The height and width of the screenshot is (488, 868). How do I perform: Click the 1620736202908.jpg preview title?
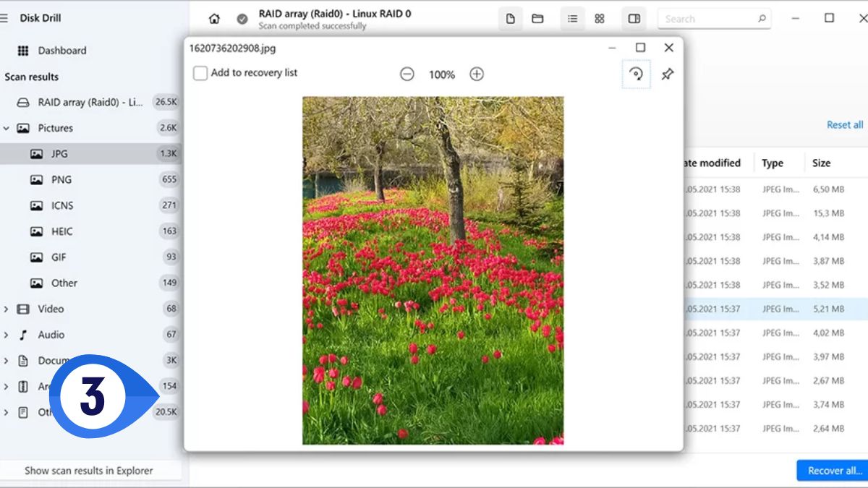coord(232,48)
